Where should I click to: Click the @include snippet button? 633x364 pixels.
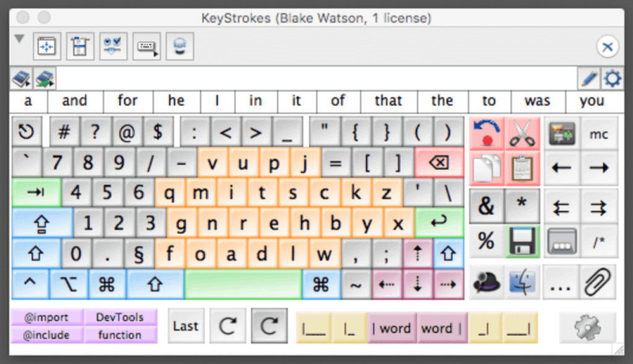[47, 335]
